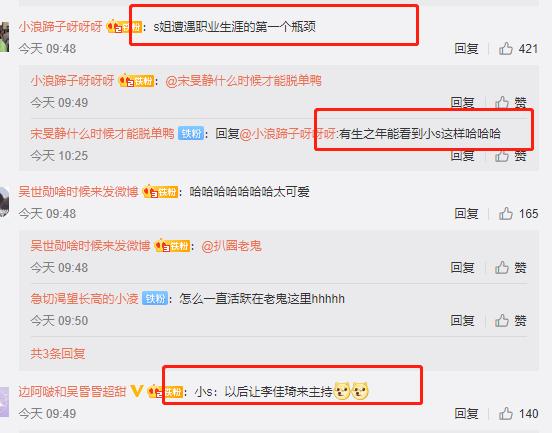
Task: Expand the 共3条回复 replies thread
Action: tap(58, 353)
